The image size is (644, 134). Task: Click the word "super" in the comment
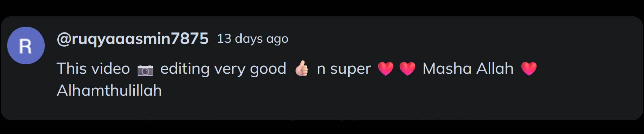point(351,69)
